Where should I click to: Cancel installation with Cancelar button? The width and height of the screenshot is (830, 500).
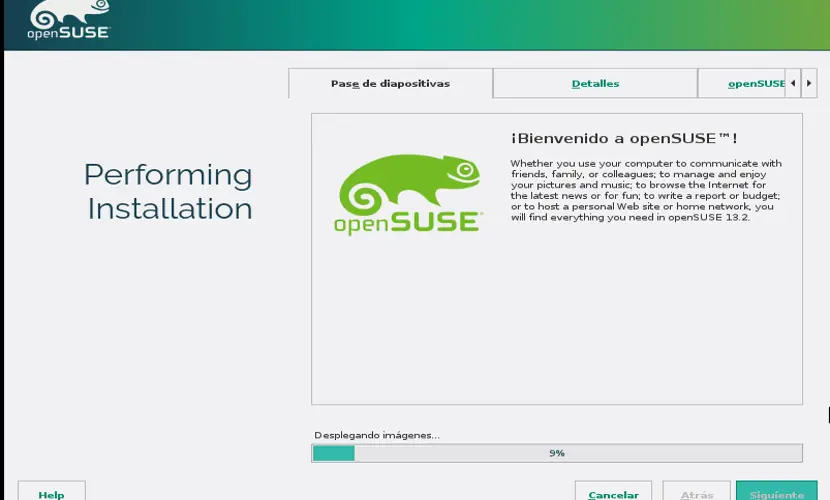pos(613,492)
